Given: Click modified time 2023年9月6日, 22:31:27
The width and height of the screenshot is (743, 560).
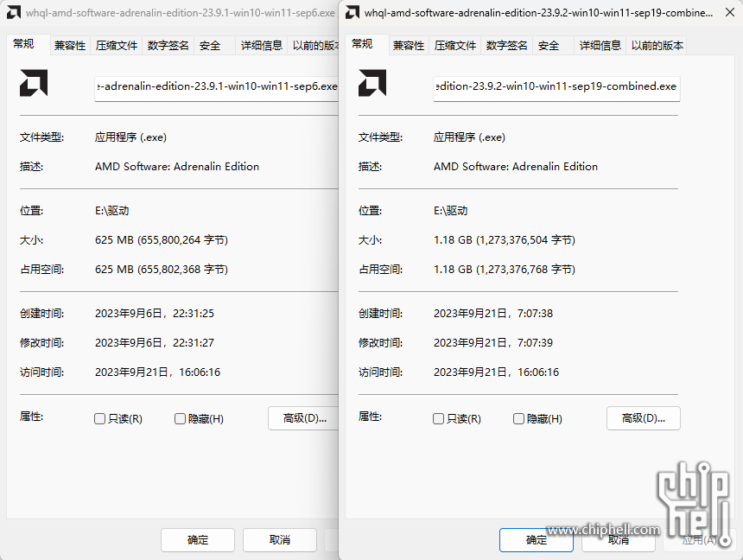Looking at the screenshot, I should 155,343.
